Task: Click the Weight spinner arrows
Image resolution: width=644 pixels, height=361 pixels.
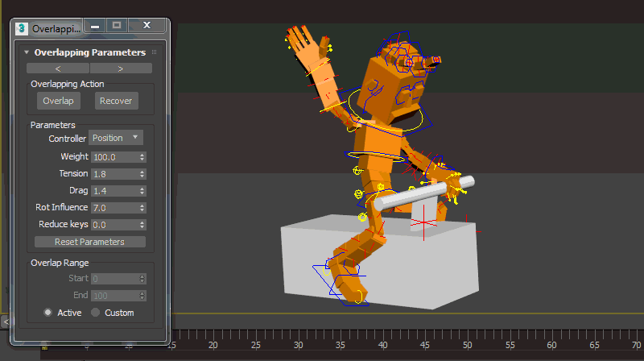Action: [142, 157]
